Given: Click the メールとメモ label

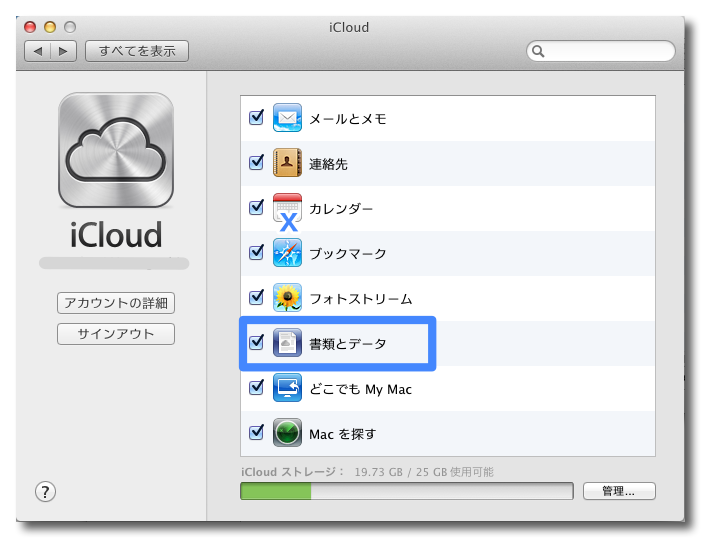Looking at the screenshot, I should click(348, 119).
